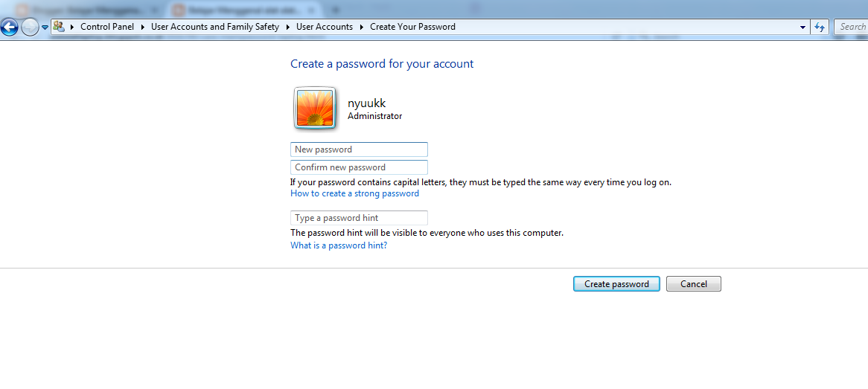Click the greyed Forward arrow button
The image size is (868, 389).
click(x=29, y=27)
